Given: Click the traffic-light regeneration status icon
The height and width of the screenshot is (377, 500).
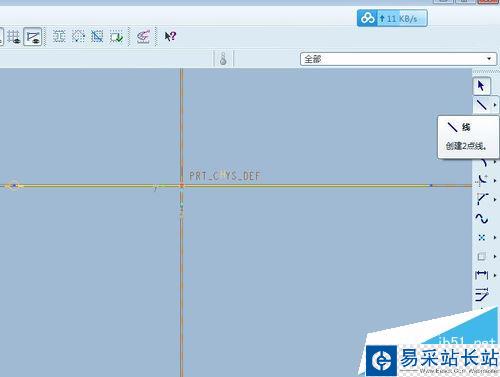Looking at the screenshot, I should click(x=223, y=59).
